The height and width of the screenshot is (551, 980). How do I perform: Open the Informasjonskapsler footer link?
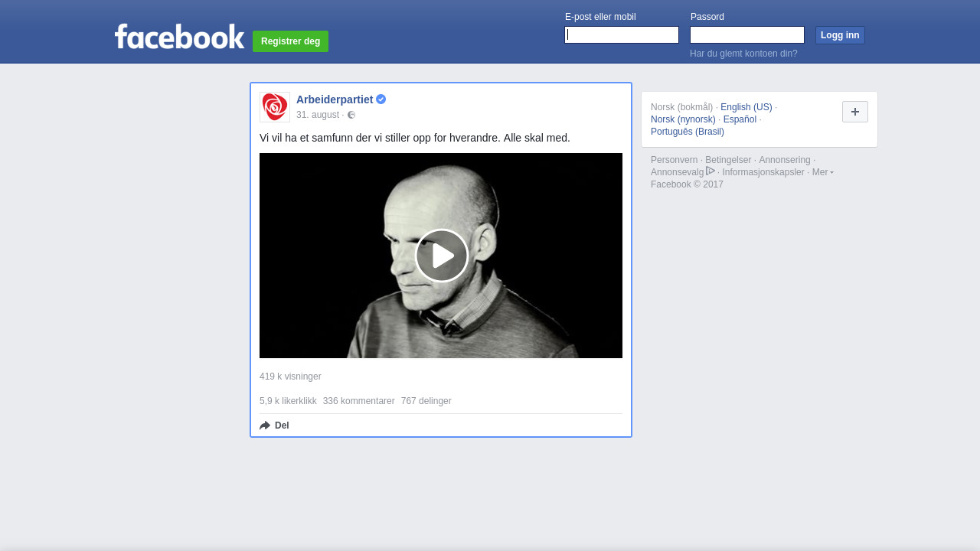coord(763,172)
